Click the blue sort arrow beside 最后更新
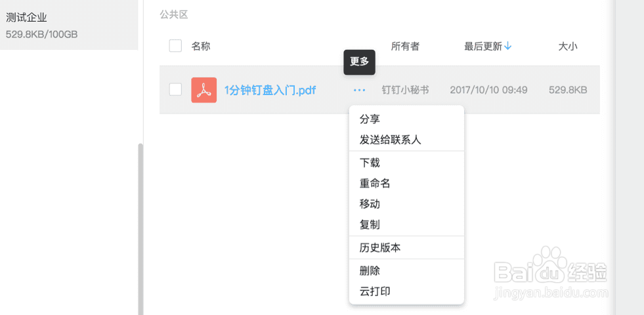Image resolution: width=644 pixels, height=315 pixels. pyautogui.click(x=507, y=46)
